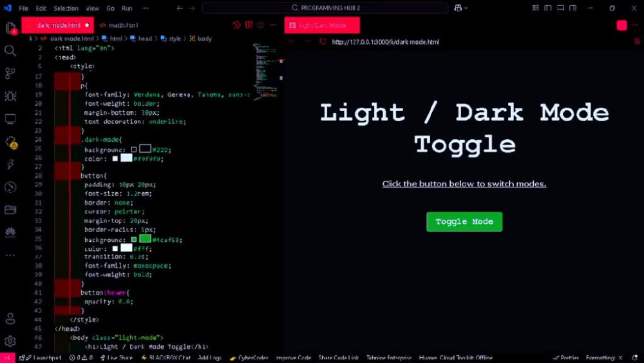This screenshot has width=644, height=363.
Task: Open BLACKBOX Chat from status bar
Action: click(x=166, y=358)
